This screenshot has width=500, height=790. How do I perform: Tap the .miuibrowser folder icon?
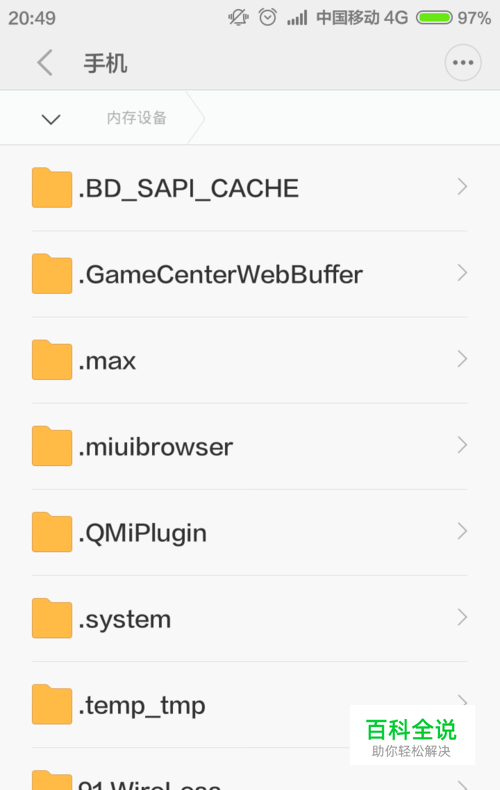coord(52,446)
